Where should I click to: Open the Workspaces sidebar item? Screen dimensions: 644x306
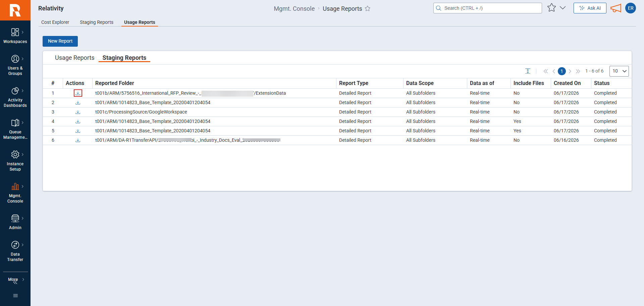pyautogui.click(x=15, y=36)
